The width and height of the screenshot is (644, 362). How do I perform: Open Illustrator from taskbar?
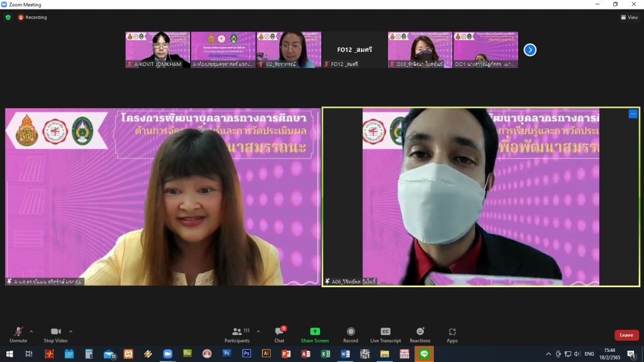pos(266,354)
